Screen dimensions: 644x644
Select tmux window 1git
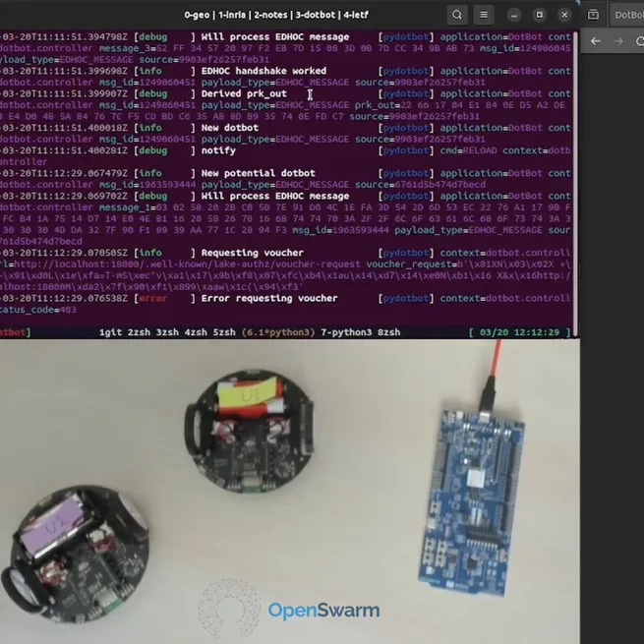click(110, 332)
